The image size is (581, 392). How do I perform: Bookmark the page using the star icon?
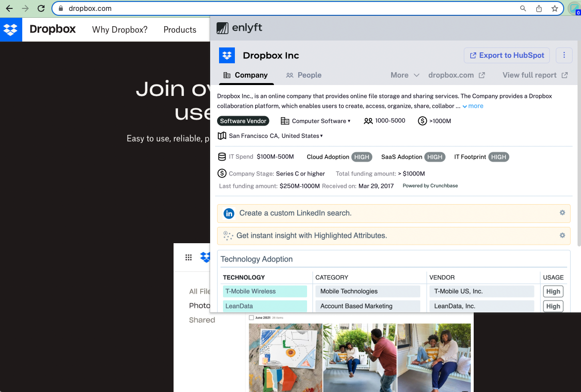tap(555, 8)
